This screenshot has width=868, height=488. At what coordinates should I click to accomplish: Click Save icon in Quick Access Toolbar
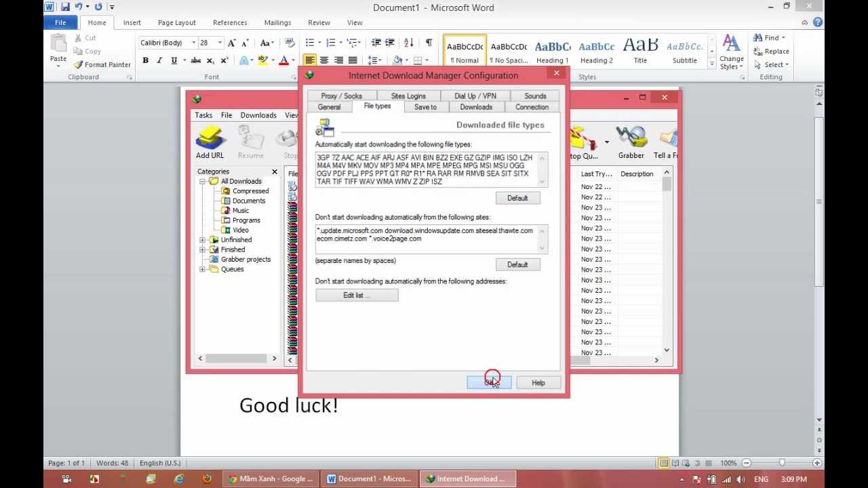pos(66,7)
